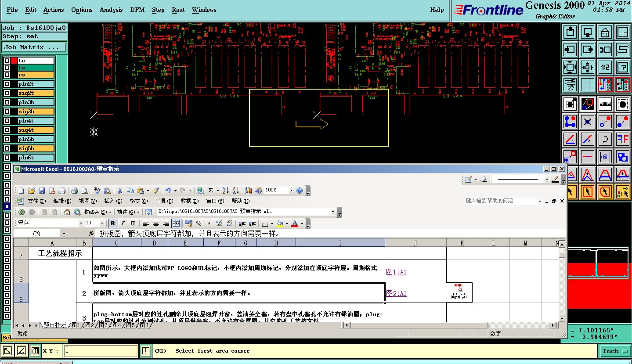Open the Analysis menu

pyautogui.click(x=111, y=10)
